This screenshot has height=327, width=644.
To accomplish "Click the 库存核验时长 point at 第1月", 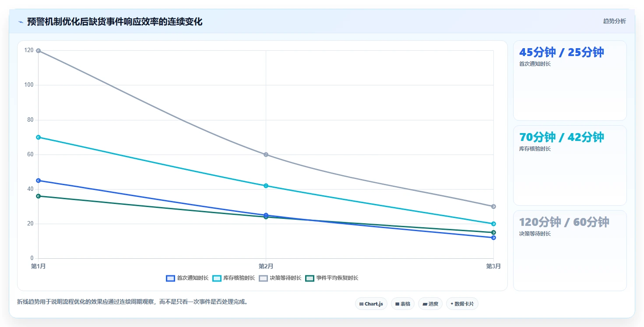I will 39,137.
